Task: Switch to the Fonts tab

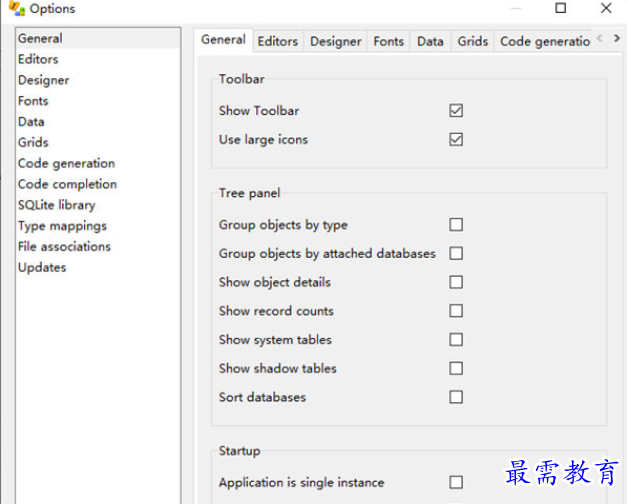Action: [x=389, y=41]
